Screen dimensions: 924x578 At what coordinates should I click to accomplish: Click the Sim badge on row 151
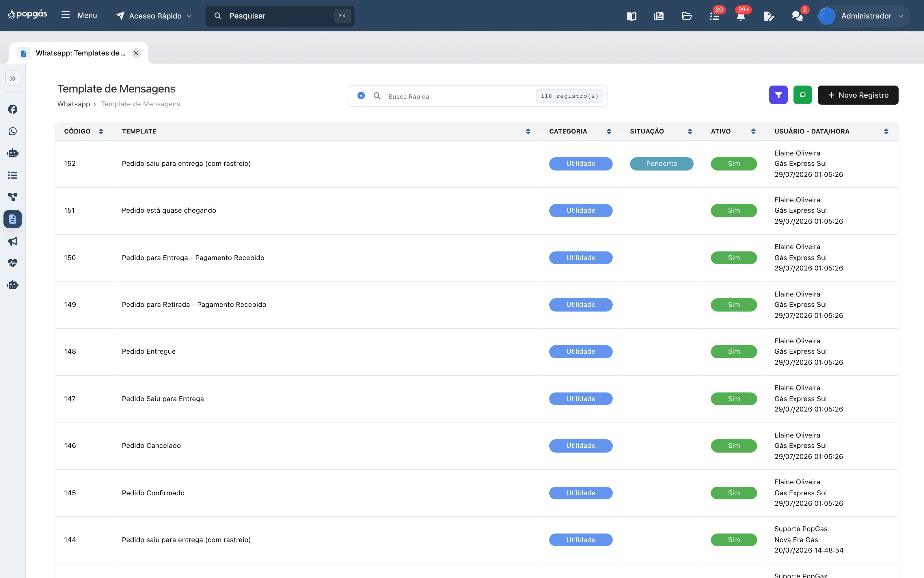734,211
